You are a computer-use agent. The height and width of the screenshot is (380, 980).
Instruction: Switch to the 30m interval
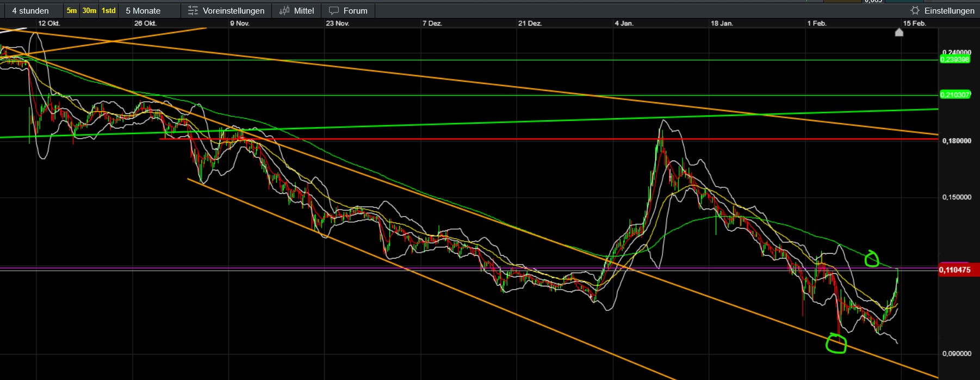[x=89, y=10]
